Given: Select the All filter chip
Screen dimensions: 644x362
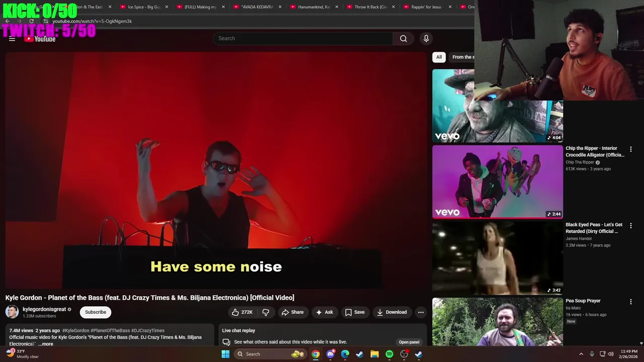Looking at the screenshot, I should tap(439, 57).
